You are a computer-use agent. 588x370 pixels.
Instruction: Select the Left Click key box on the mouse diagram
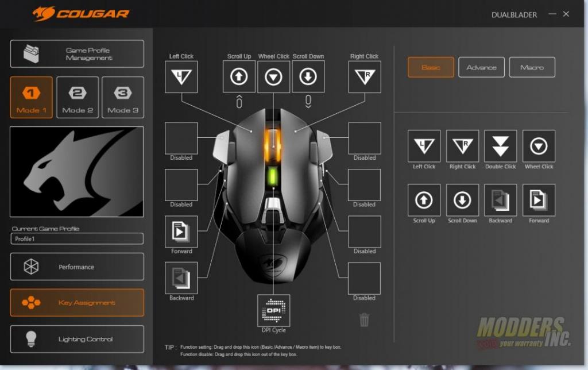point(181,77)
